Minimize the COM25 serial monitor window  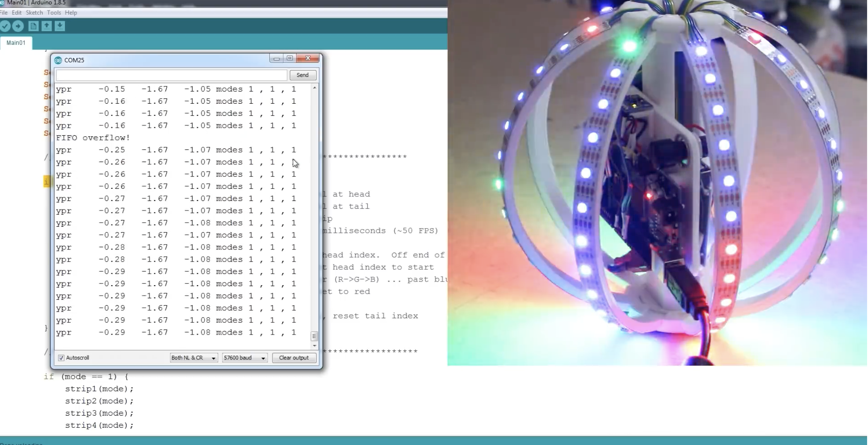pos(276,58)
